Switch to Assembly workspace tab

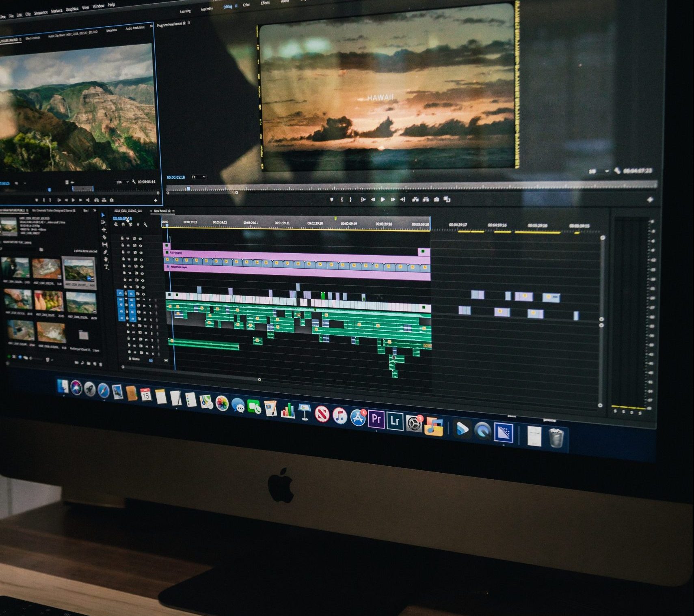207,9
